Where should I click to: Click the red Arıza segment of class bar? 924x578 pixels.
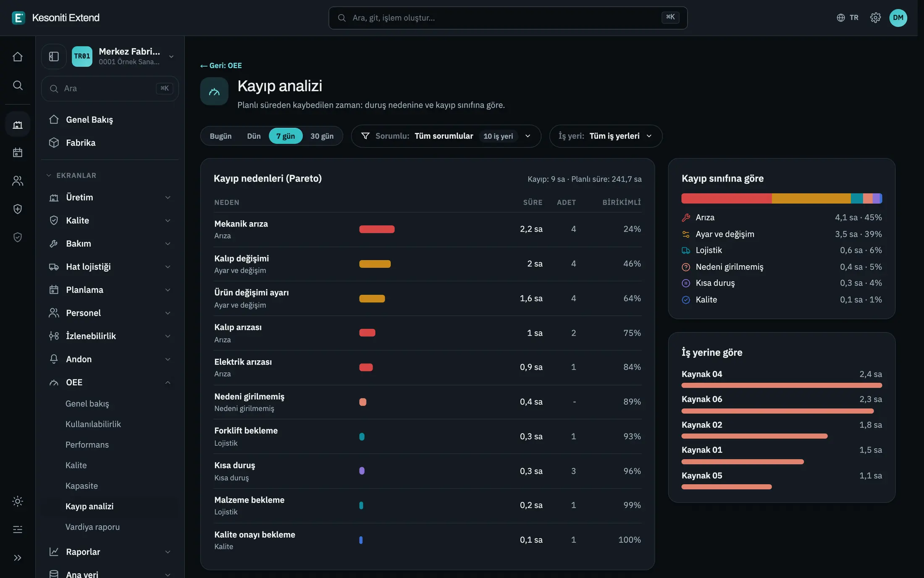727,198
